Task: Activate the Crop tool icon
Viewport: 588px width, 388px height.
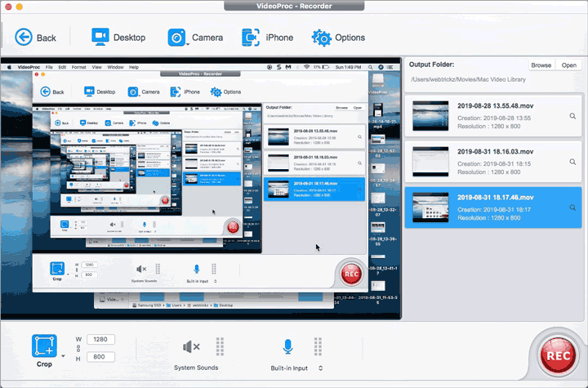Action: point(44,346)
